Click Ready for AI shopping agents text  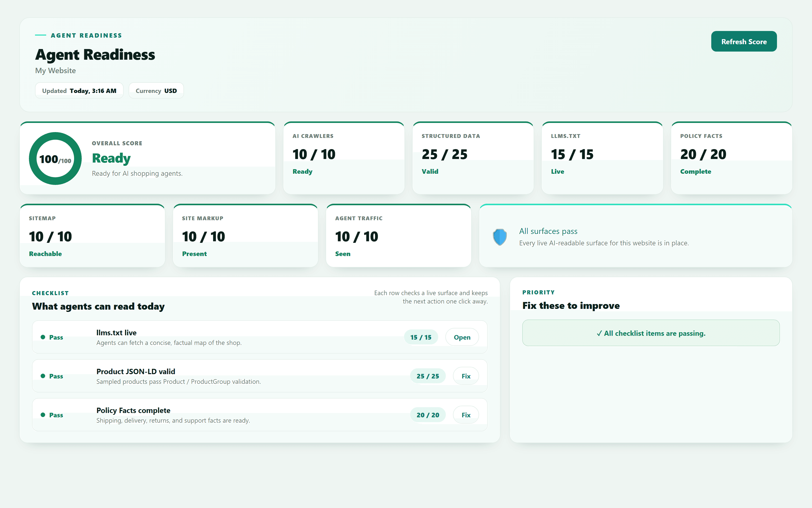click(x=137, y=173)
